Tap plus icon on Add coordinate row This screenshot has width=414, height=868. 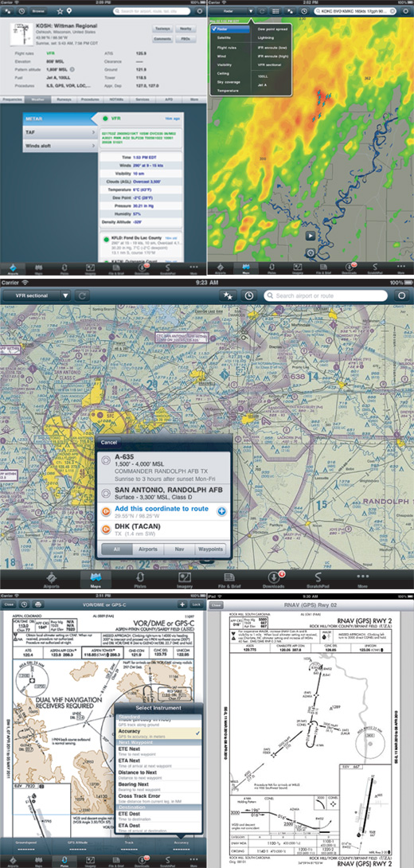coord(221,511)
